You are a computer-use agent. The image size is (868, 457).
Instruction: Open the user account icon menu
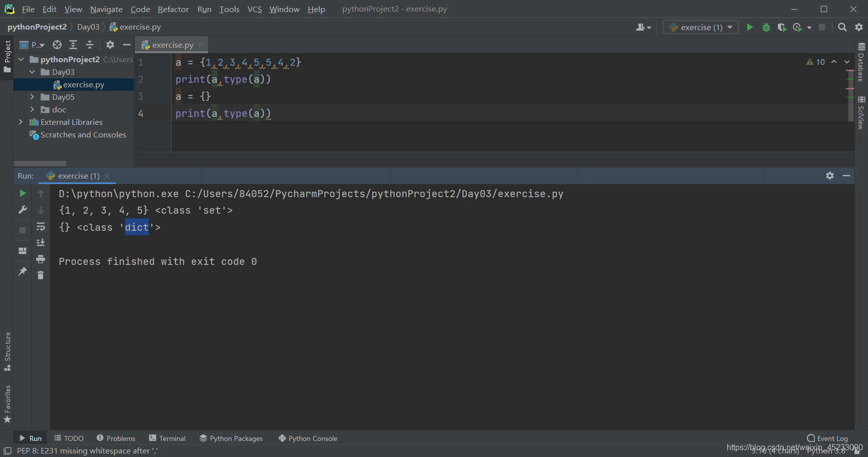coord(643,27)
